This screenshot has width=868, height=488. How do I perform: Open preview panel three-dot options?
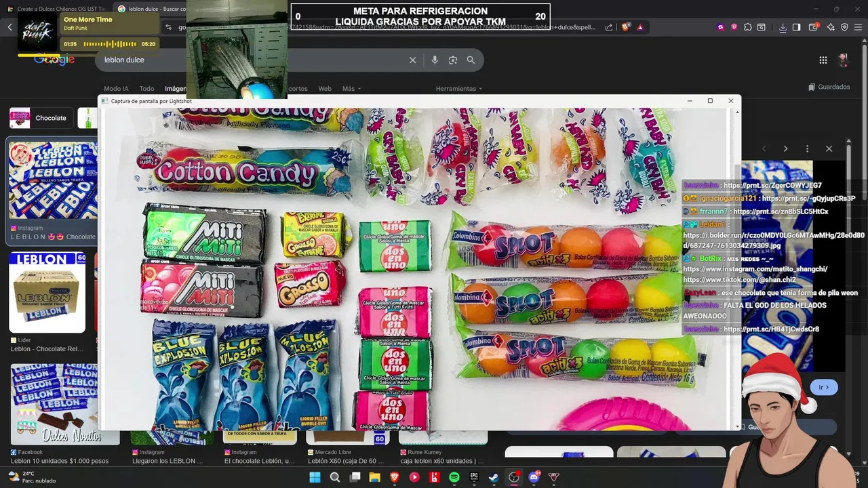pos(807,148)
